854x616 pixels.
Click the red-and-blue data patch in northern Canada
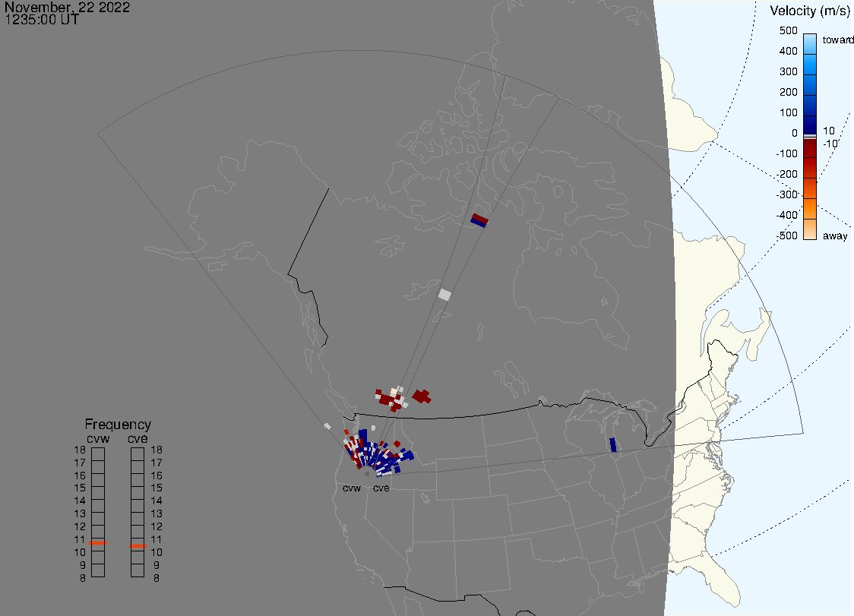pos(479,220)
